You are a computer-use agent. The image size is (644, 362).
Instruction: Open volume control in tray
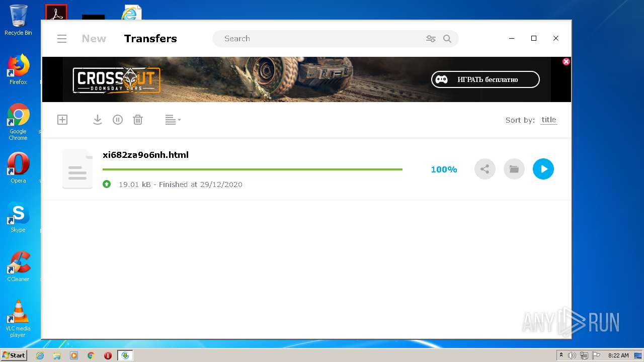(572, 355)
